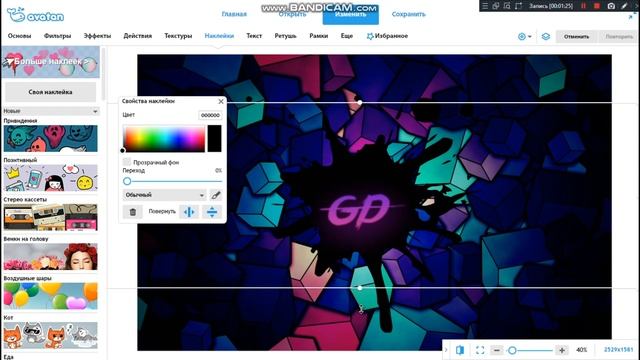
Task: Open the Bandicam menu lines icon
Action: coord(485,6)
